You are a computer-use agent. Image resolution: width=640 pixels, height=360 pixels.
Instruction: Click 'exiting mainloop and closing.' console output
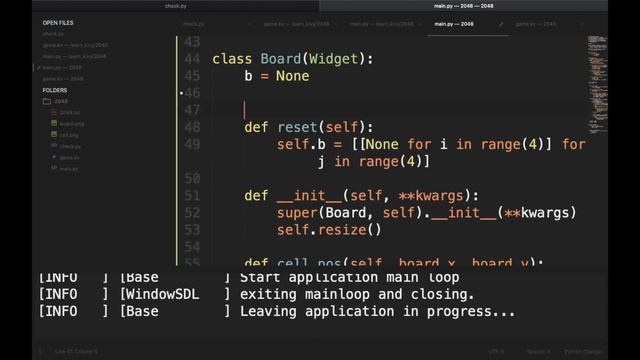click(x=357, y=294)
